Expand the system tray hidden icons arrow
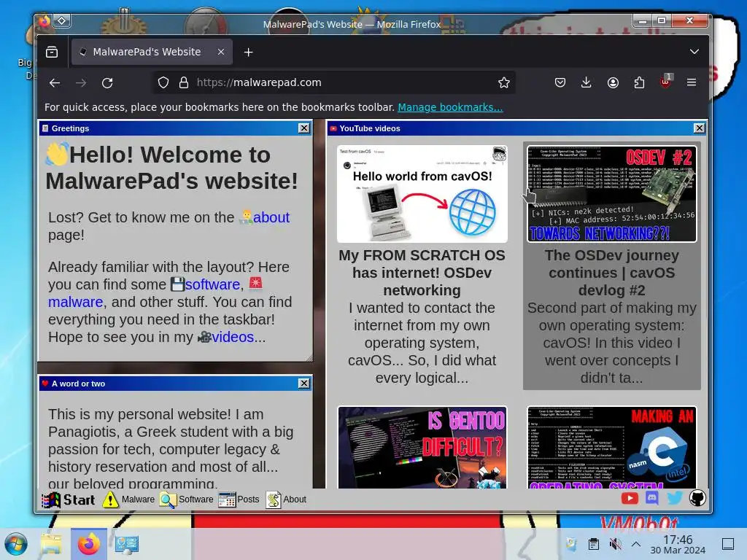747x560 pixels. click(636, 544)
